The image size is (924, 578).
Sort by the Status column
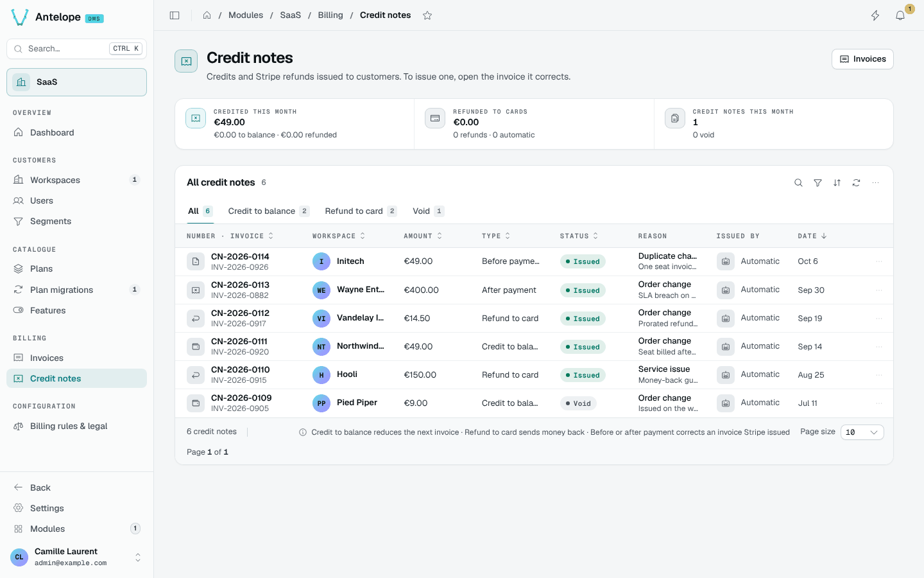pyautogui.click(x=579, y=236)
